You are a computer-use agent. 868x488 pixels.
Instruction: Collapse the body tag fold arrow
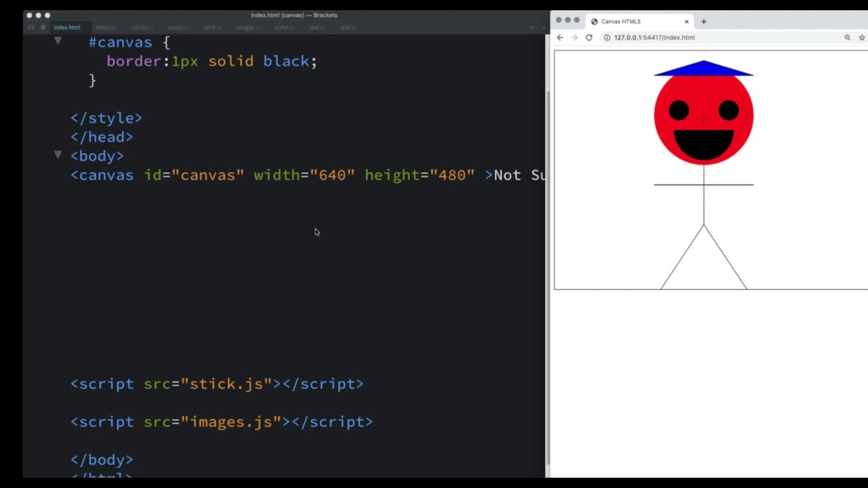58,155
